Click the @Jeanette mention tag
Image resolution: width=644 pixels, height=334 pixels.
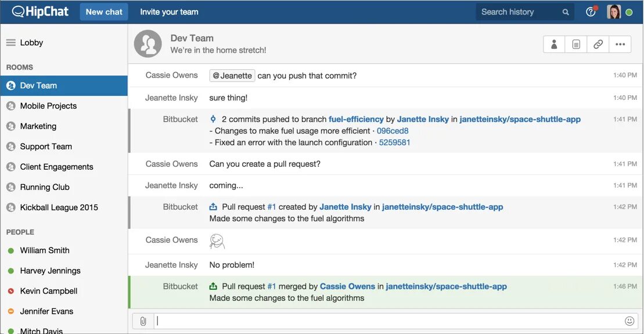point(232,76)
